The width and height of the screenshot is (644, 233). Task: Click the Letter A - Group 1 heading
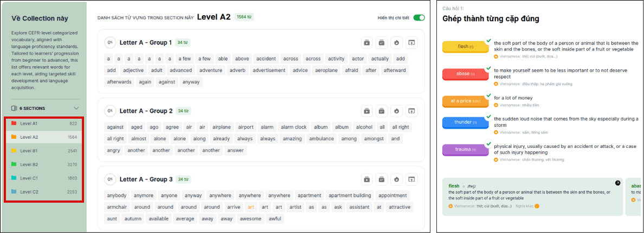pyautogui.click(x=146, y=42)
